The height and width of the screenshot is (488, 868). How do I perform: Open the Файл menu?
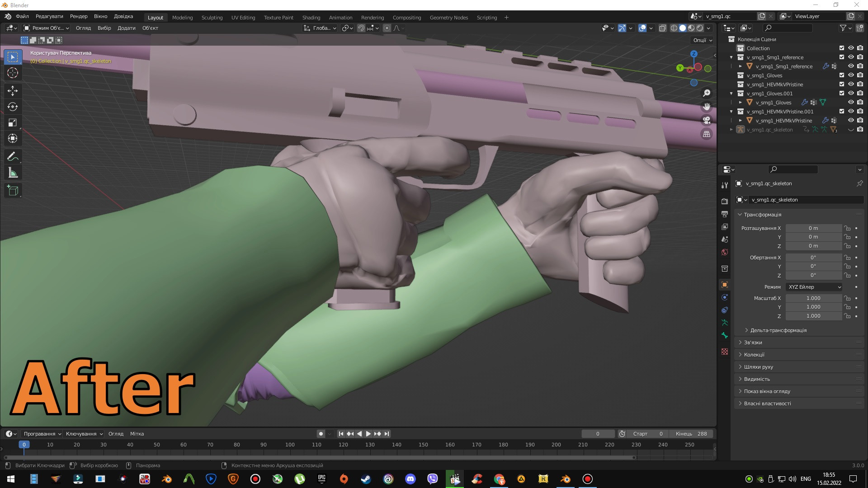(22, 16)
